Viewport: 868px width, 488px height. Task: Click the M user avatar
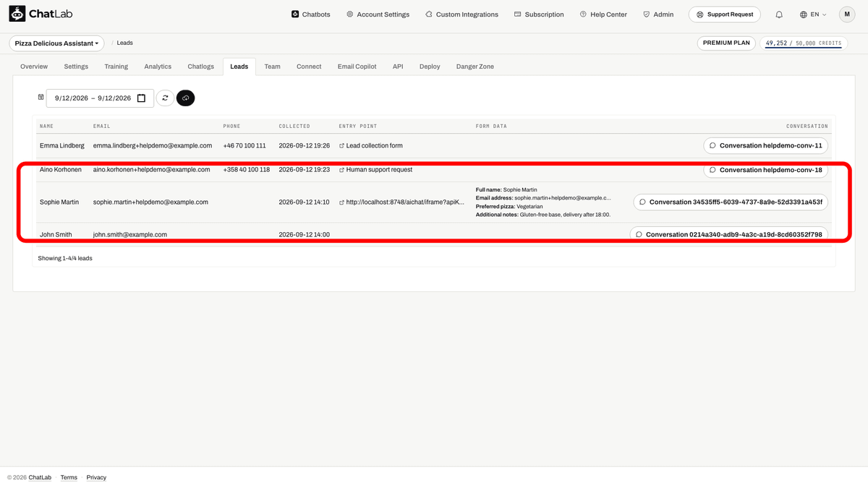(x=847, y=14)
